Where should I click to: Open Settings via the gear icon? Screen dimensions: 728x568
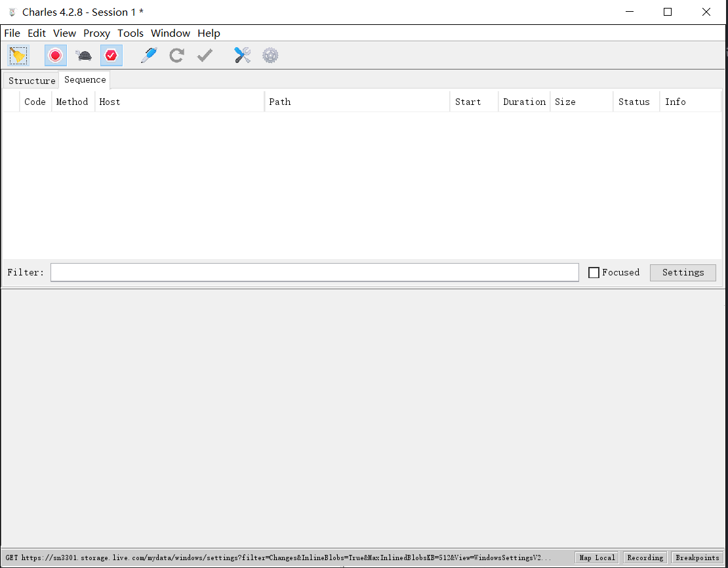tap(270, 56)
